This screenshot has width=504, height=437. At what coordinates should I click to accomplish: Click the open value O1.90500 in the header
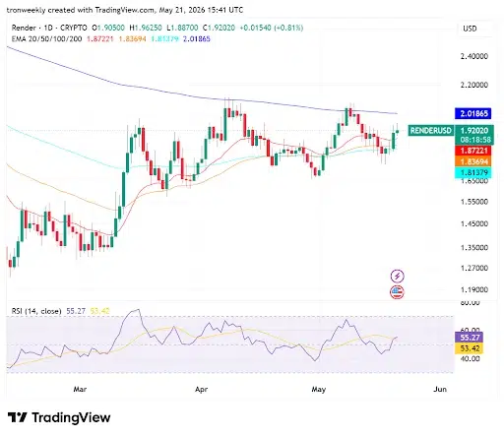click(108, 28)
